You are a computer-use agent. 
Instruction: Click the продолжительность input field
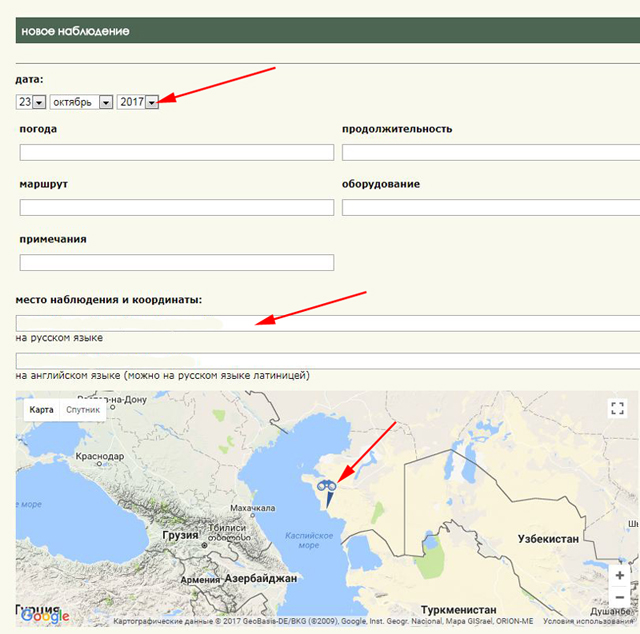pyautogui.click(x=490, y=153)
